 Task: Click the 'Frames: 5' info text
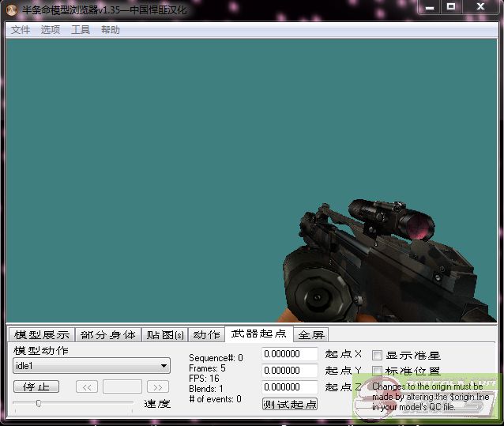click(x=207, y=368)
